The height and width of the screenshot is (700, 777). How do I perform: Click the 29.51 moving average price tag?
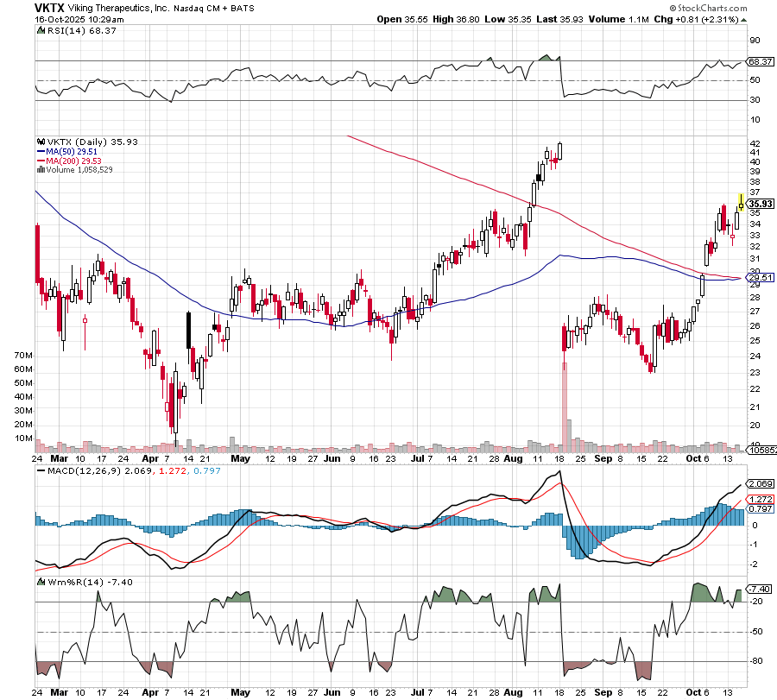point(759,277)
